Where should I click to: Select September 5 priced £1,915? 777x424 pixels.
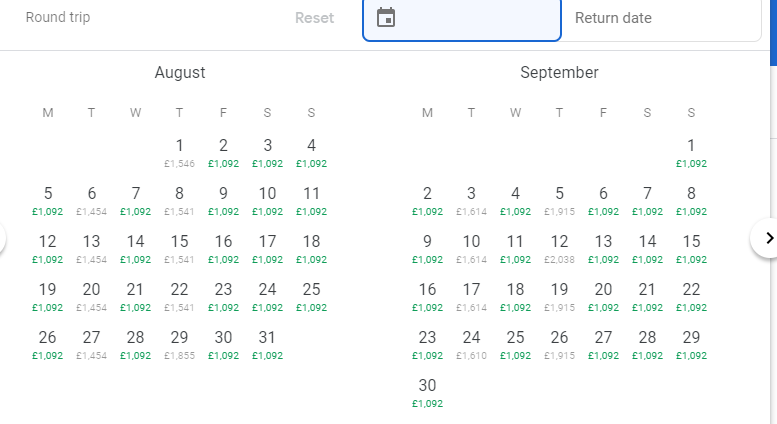[560, 199]
